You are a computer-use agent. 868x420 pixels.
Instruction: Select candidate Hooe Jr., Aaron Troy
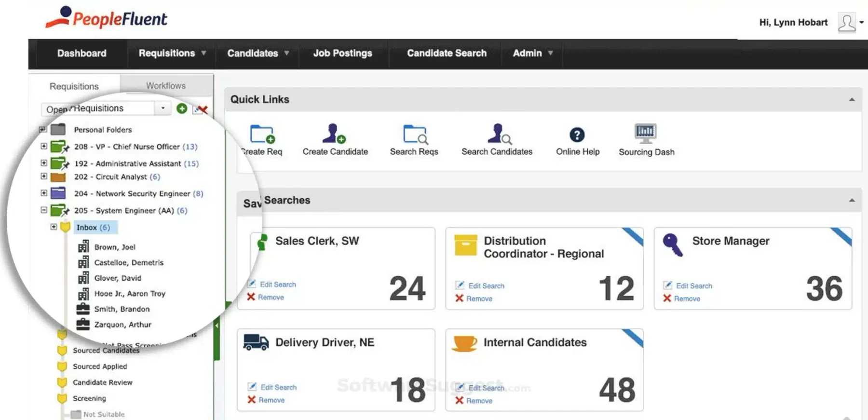click(130, 294)
